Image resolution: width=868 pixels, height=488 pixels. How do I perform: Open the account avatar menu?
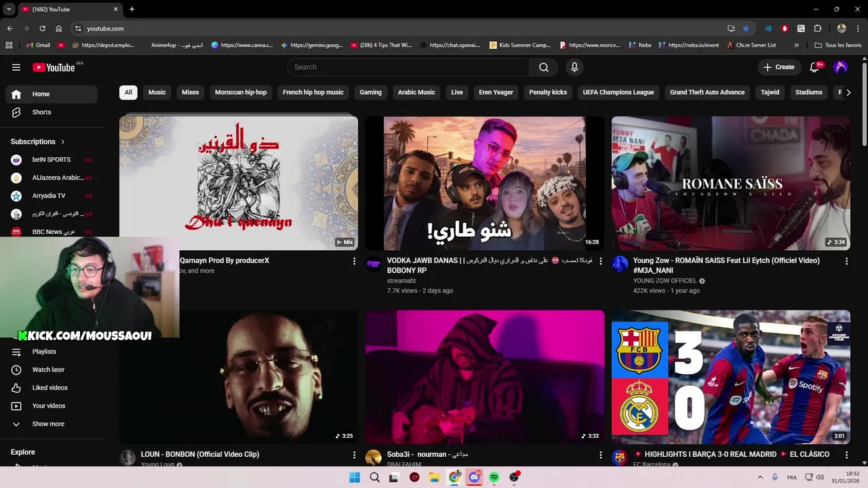[840, 67]
